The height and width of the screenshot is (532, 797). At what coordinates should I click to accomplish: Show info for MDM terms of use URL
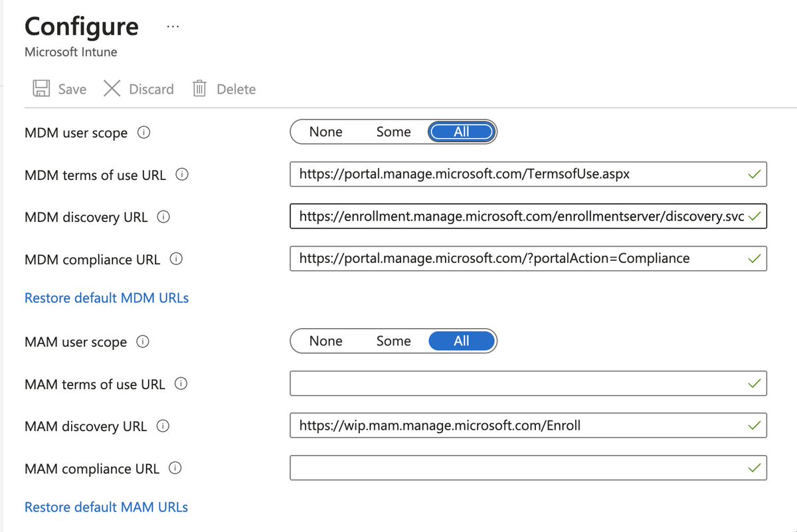click(182, 175)
